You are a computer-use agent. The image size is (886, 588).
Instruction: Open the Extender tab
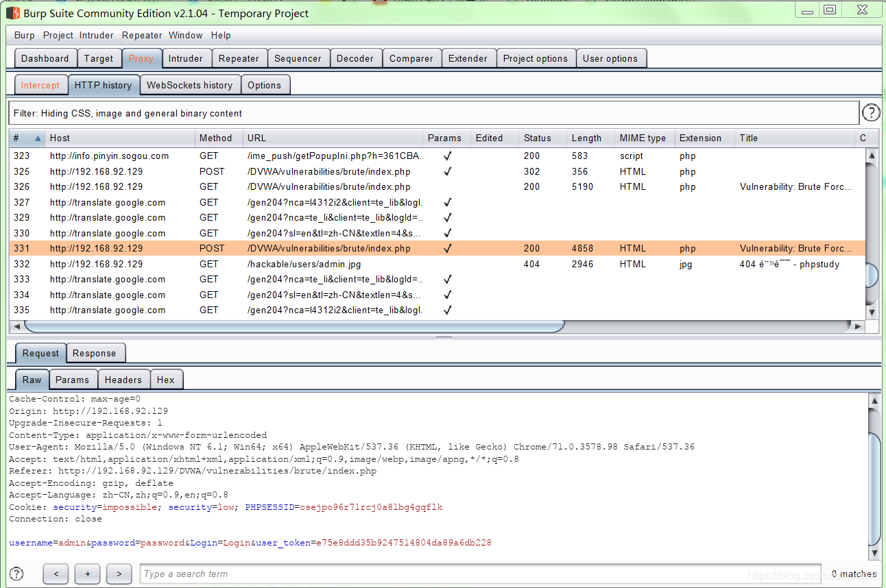click(468, 58)
